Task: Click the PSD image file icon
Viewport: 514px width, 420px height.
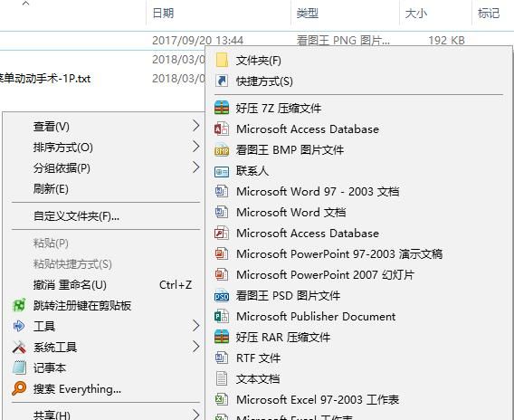Action: [222, 295]
